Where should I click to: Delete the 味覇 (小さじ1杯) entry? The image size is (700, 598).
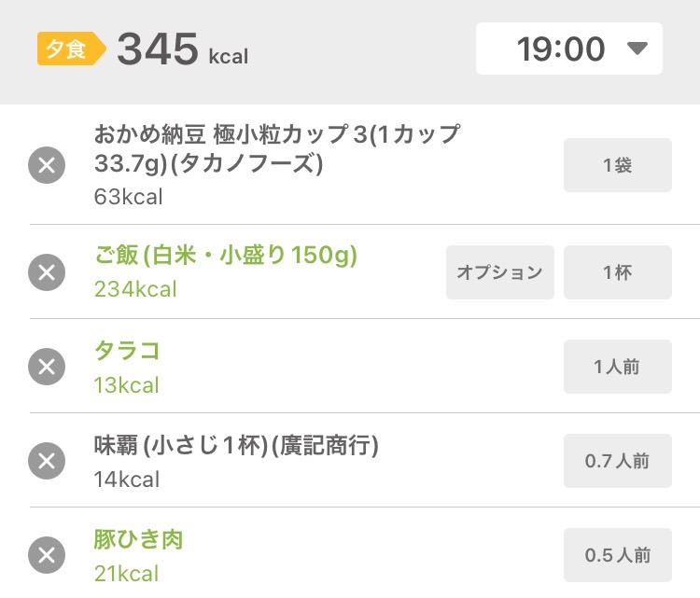tap(47, 461)
